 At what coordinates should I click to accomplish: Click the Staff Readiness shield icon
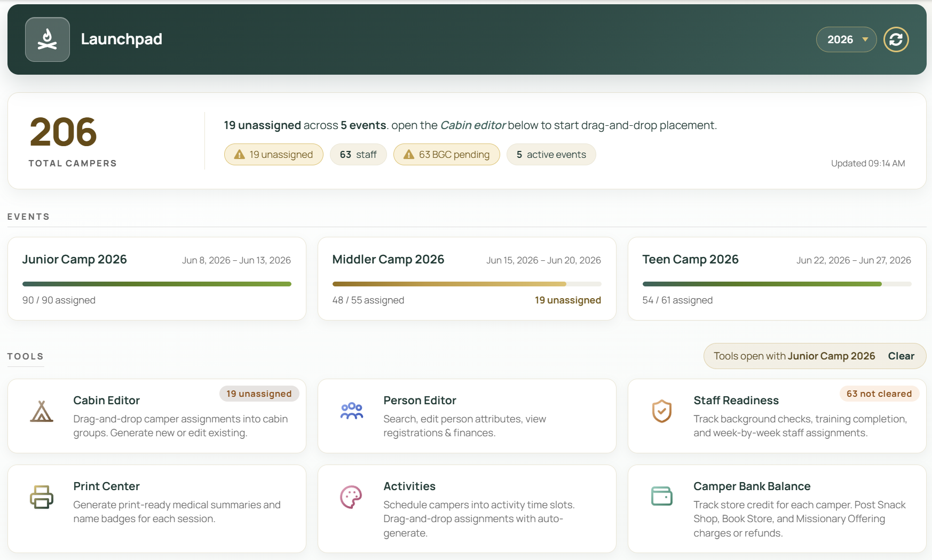pos(662,411)
